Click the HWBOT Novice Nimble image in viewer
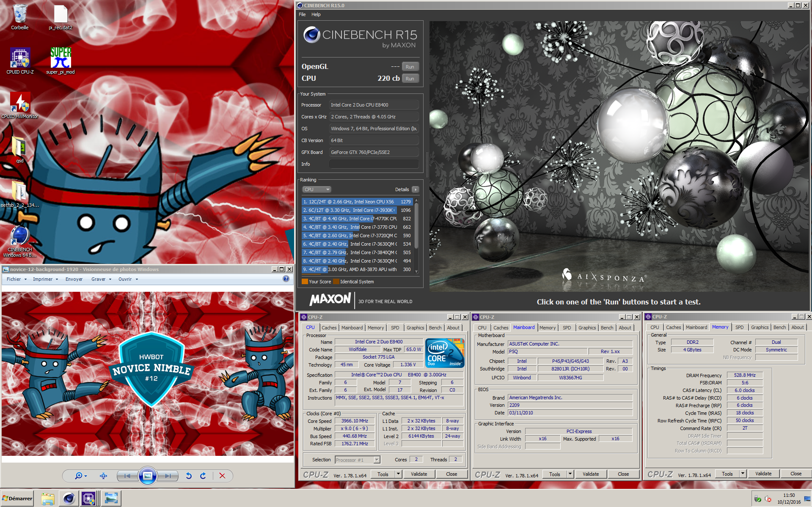 [147, 374]
